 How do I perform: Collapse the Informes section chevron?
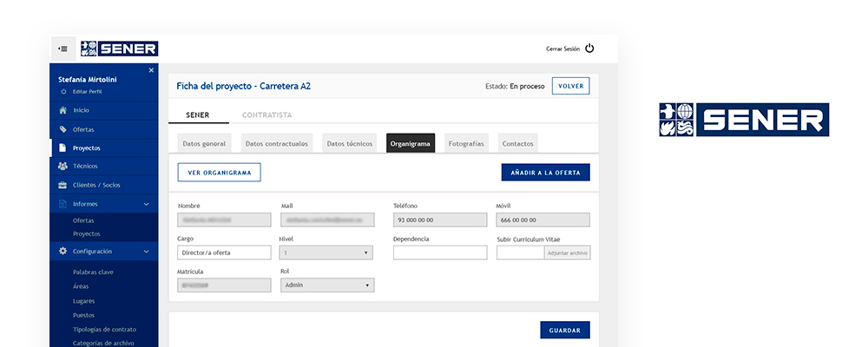pos(146,204)
